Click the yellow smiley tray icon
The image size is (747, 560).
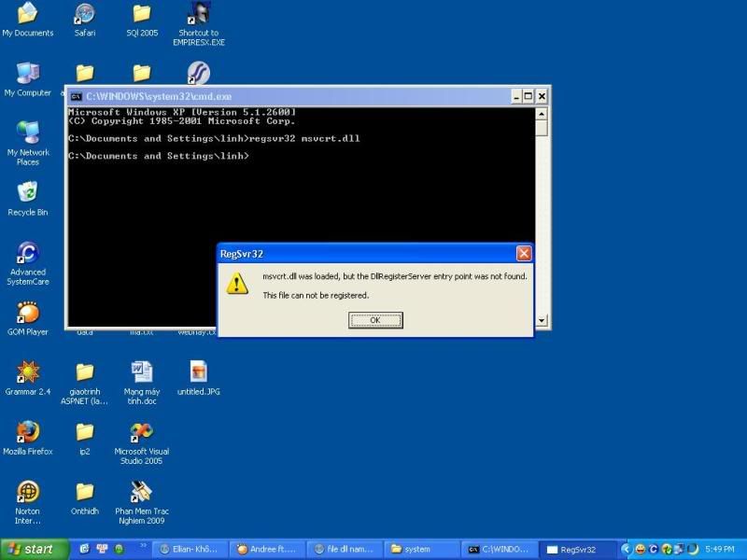[641, 549]
